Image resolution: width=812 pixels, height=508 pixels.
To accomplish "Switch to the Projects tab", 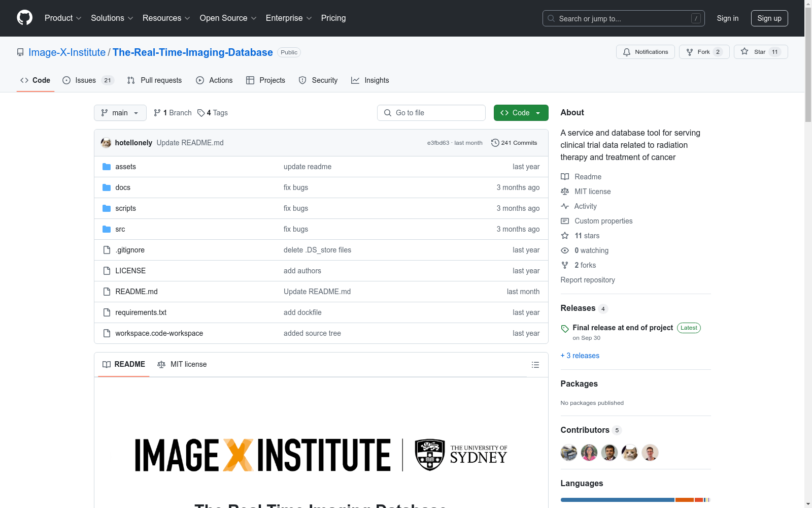I will point(265,80).
